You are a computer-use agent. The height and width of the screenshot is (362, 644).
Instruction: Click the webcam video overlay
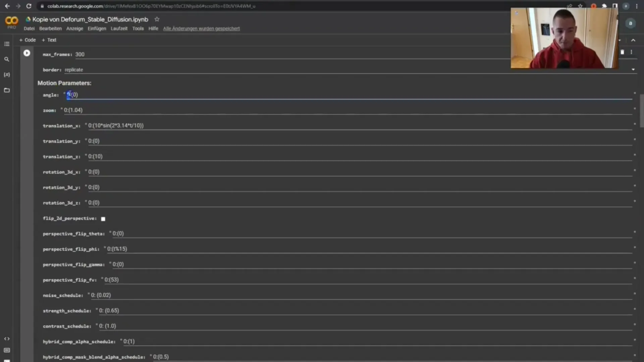pos(564,38)
